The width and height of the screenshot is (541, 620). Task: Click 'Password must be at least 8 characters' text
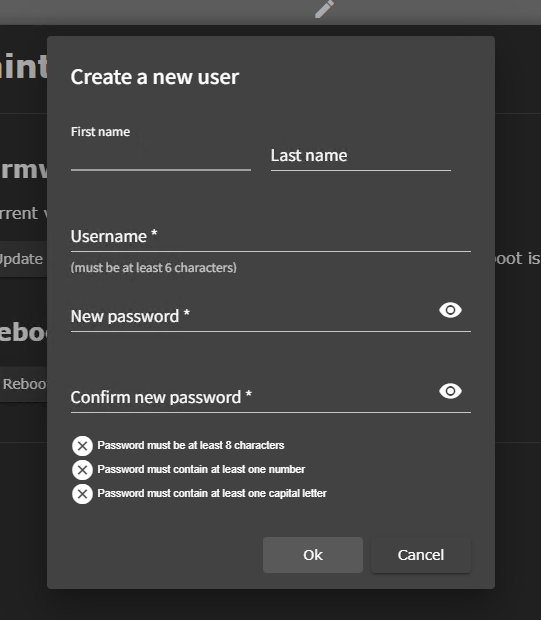pos(191,445)
